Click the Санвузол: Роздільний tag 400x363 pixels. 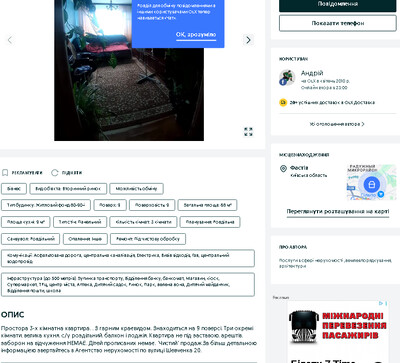[31, 239]
